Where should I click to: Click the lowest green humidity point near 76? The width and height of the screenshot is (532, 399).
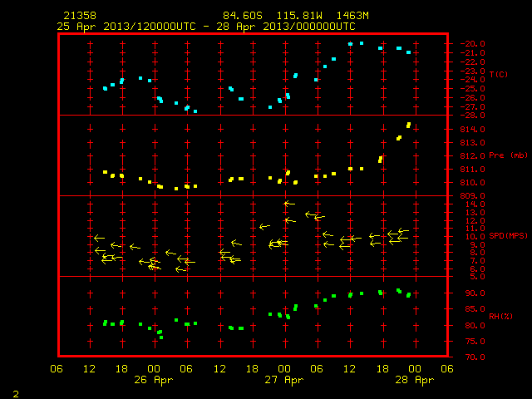coord(161,337)
